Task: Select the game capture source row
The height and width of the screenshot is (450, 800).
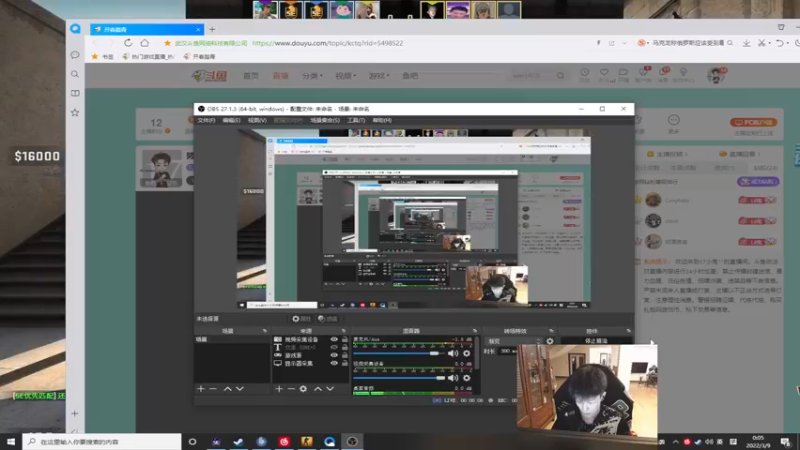Action: 310,355
